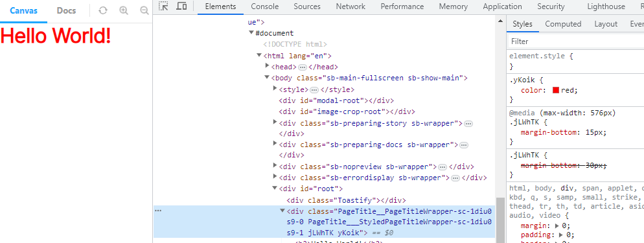Toggle the device toolbar icon
The height and width of the screenshot is (243, 644).
[181, 6]
